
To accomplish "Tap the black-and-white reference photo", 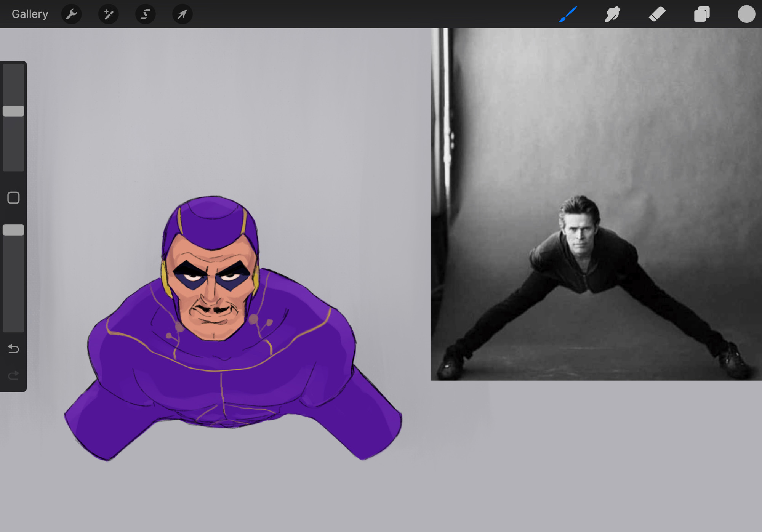I will click(x=596, y=204).
